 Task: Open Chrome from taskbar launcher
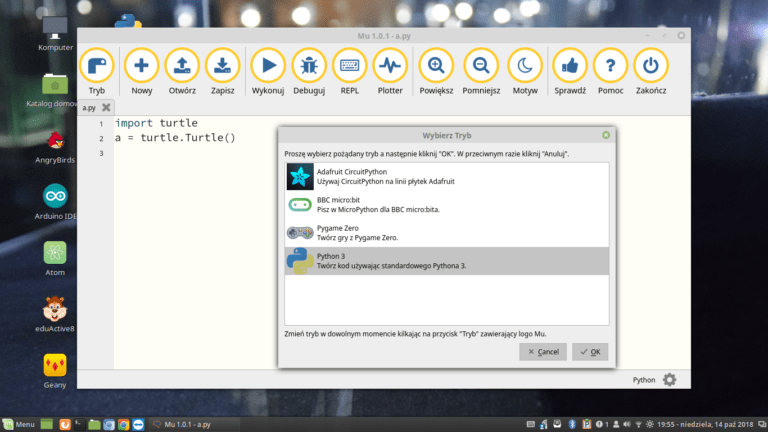pos(123,424)
